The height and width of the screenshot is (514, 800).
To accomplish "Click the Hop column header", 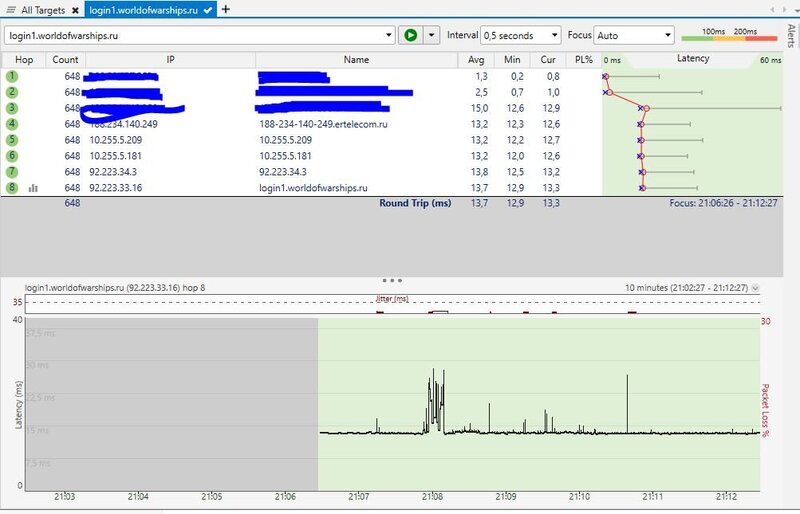I will 24,60.
